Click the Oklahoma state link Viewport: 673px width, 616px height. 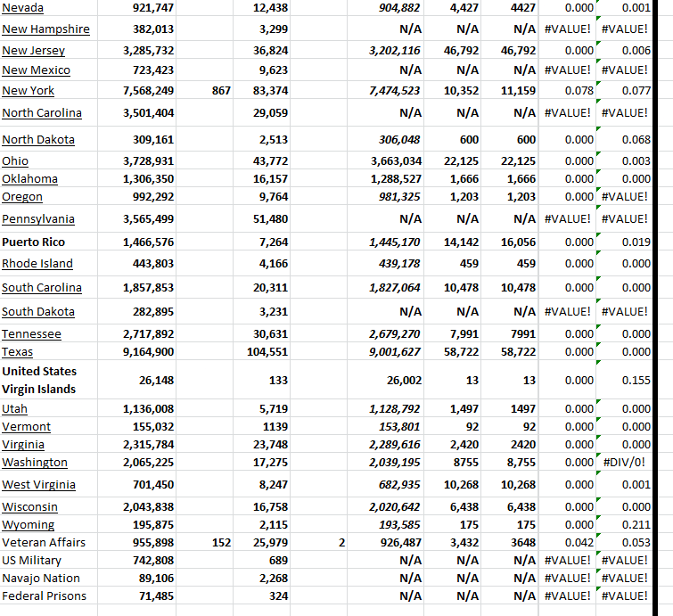pos(30,178)
